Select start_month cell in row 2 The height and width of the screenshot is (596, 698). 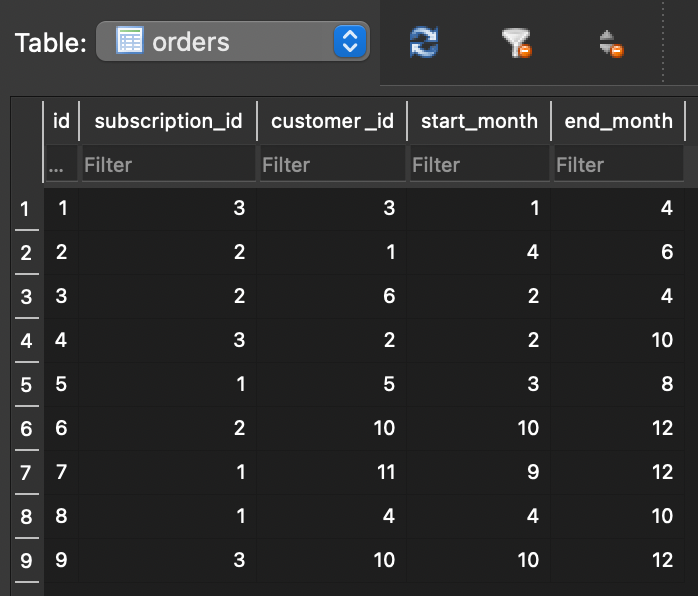pos(479,252)
